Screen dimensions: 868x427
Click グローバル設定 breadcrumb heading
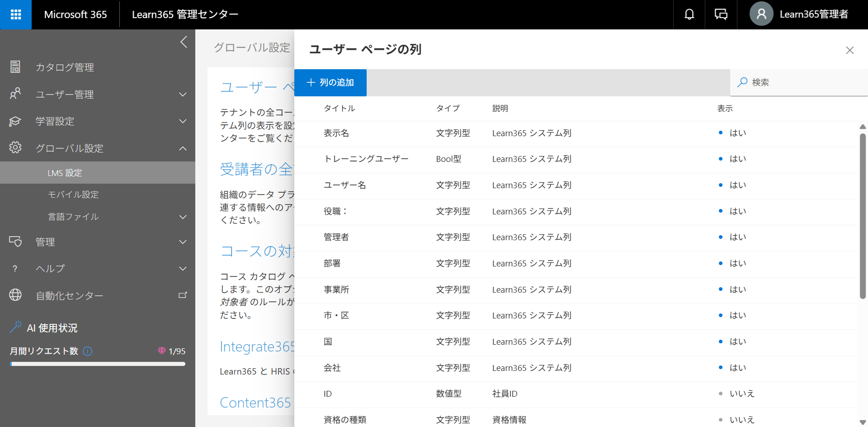pyautogui.click(x=252, y=47)
